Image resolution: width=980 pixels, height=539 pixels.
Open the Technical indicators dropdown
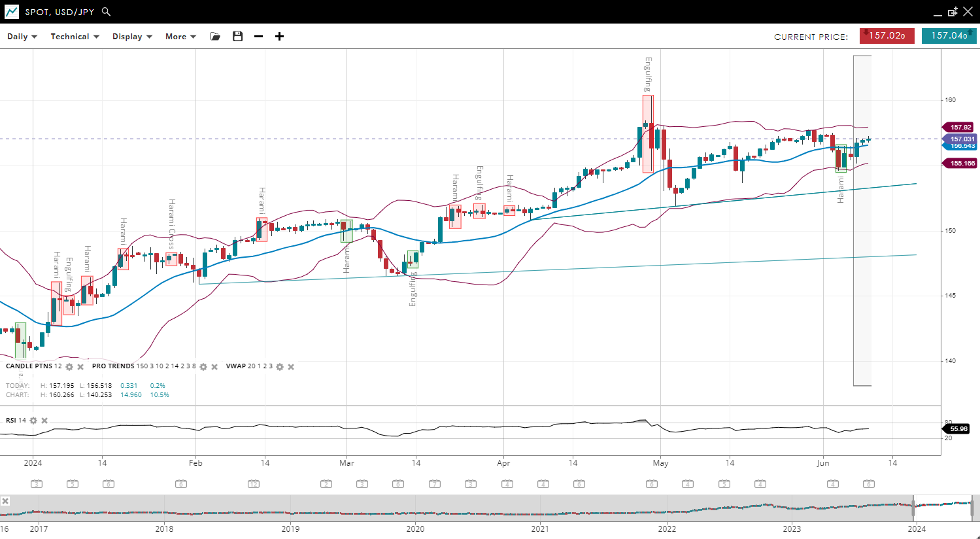[x=75, y=37]
